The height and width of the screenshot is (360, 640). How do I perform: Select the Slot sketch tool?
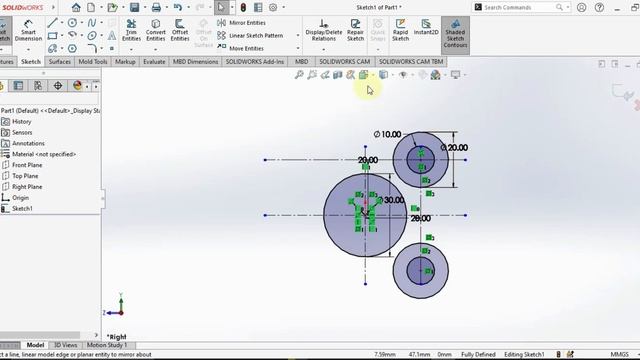pyautogui.click(x=52, y=49)
